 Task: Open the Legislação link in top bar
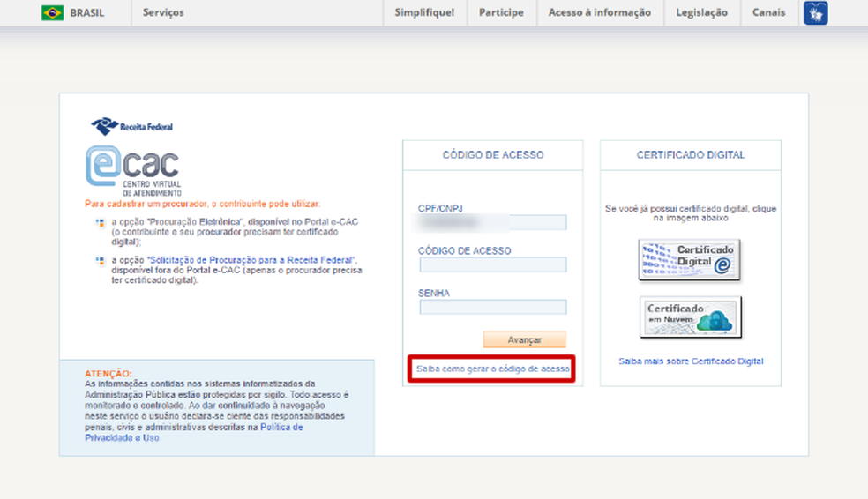click(701, 13)
